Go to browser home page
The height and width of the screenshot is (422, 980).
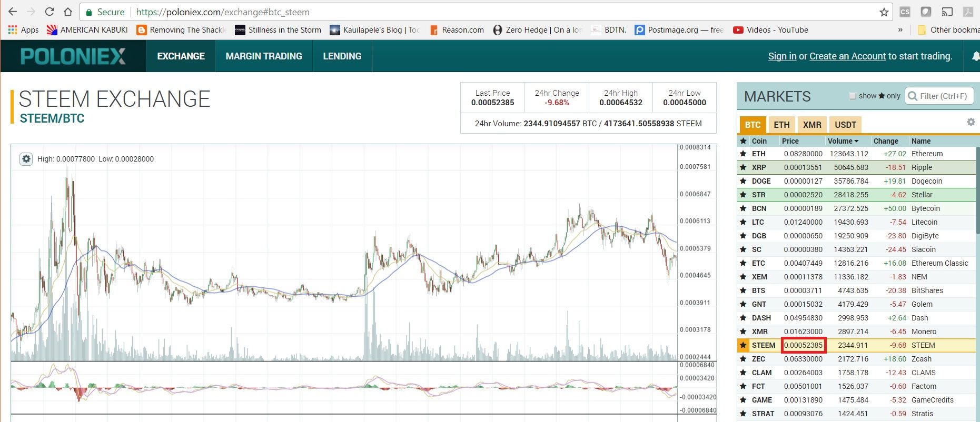tap(68, 12)
